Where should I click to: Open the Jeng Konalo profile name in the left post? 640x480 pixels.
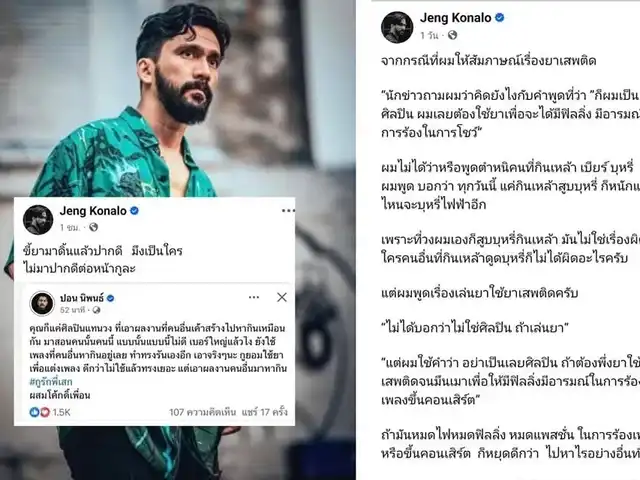pos(93,211)
